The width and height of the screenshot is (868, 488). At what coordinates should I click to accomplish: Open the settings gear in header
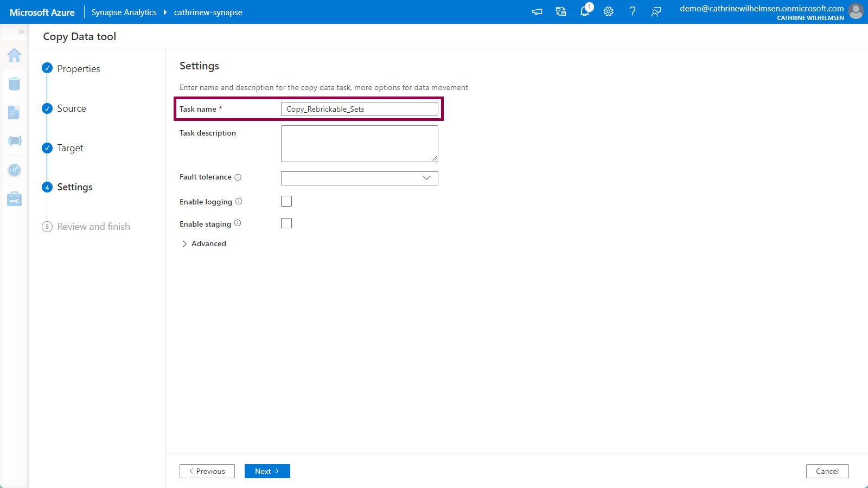click(x=609, y=11)
